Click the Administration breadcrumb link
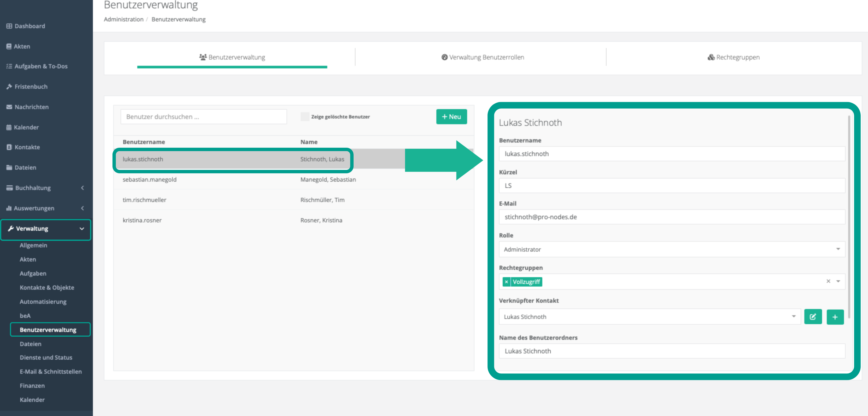Screen dimensions: 868x416 123,19
